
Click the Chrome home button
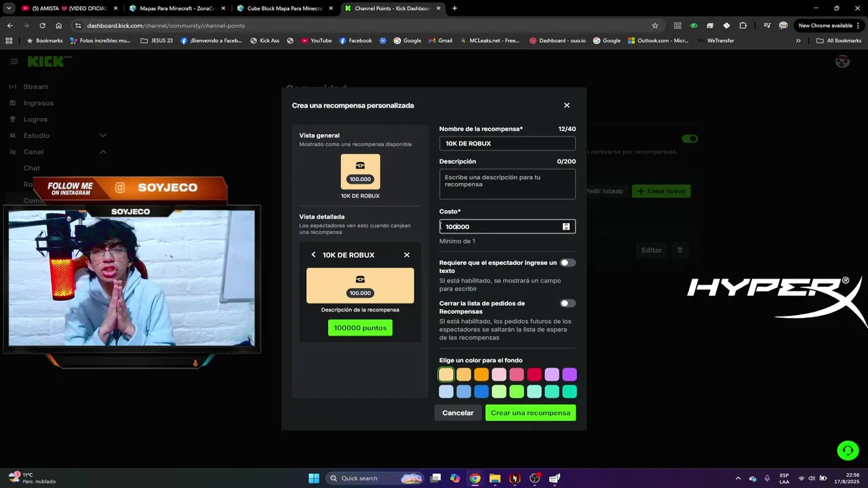point(59,26)
